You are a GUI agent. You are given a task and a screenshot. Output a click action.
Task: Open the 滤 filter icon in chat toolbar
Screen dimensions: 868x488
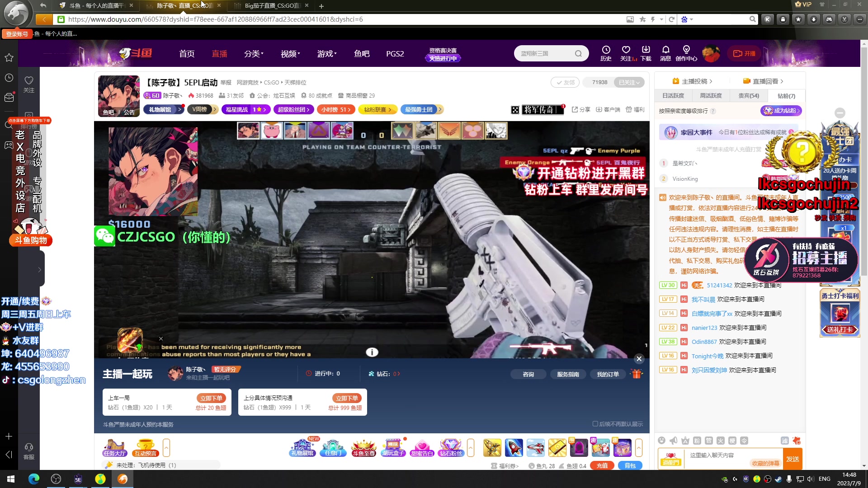(784, 441)
